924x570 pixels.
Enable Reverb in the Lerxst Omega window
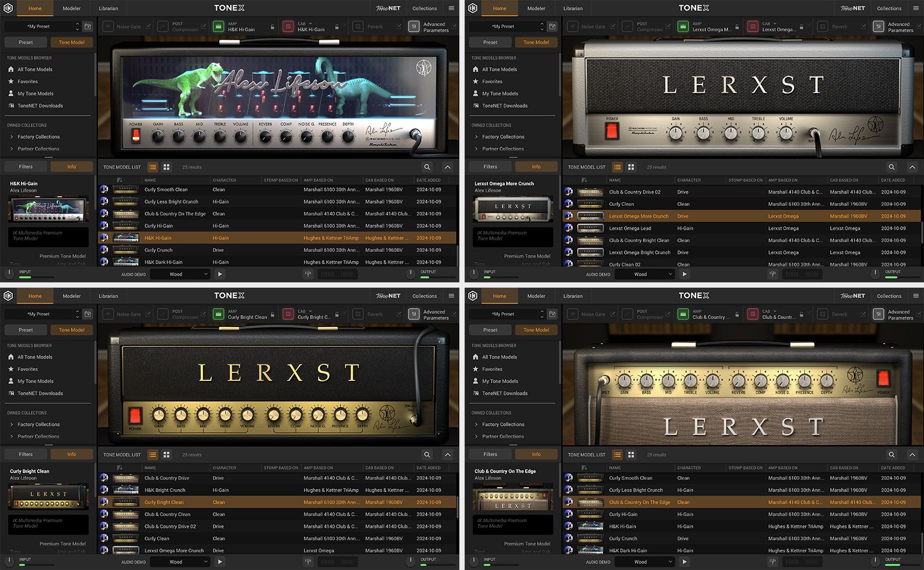(823, 27)
